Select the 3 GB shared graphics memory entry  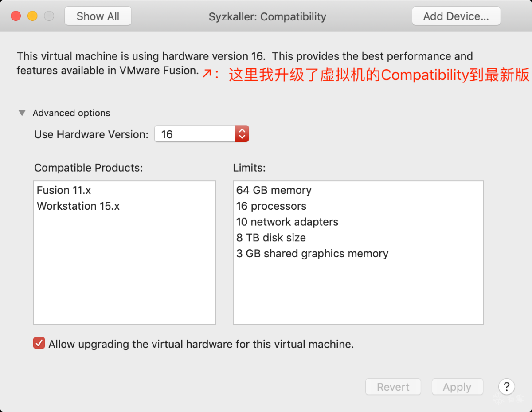tap(312, 254)
